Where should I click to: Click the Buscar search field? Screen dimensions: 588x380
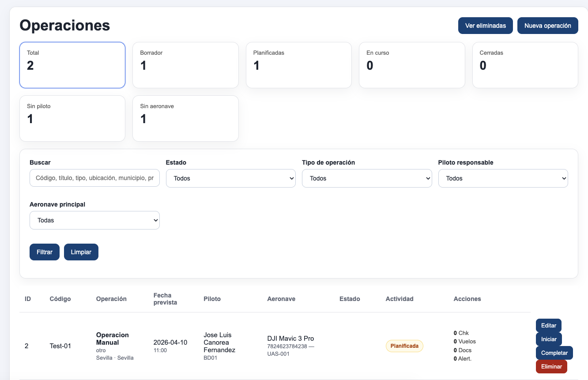[94, 178]
